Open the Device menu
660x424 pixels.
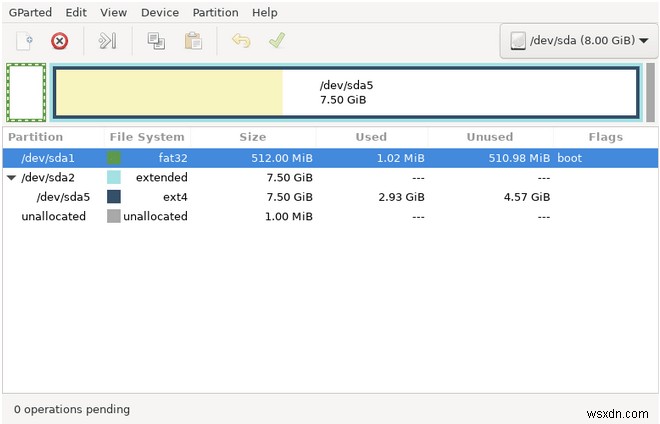click(x=160, y=13)
